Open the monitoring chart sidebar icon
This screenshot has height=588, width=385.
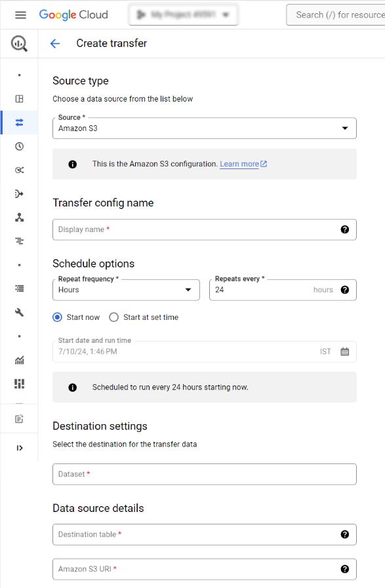19,360
